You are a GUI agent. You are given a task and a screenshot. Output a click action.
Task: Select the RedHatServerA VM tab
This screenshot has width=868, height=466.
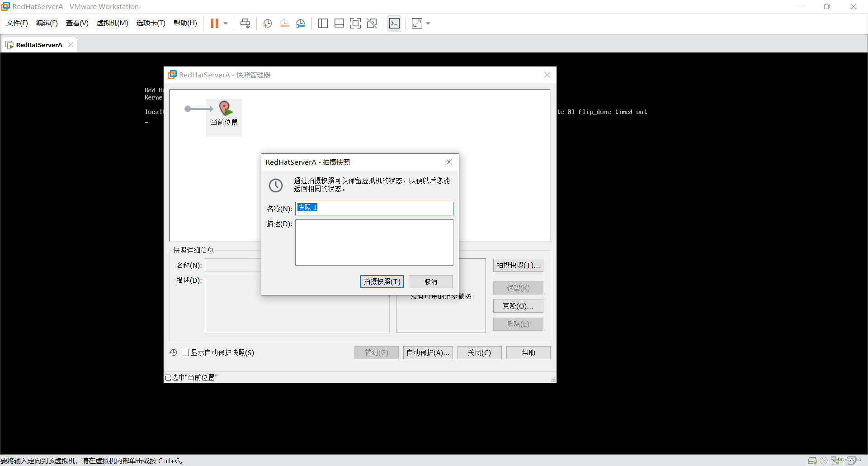point(39,45)
